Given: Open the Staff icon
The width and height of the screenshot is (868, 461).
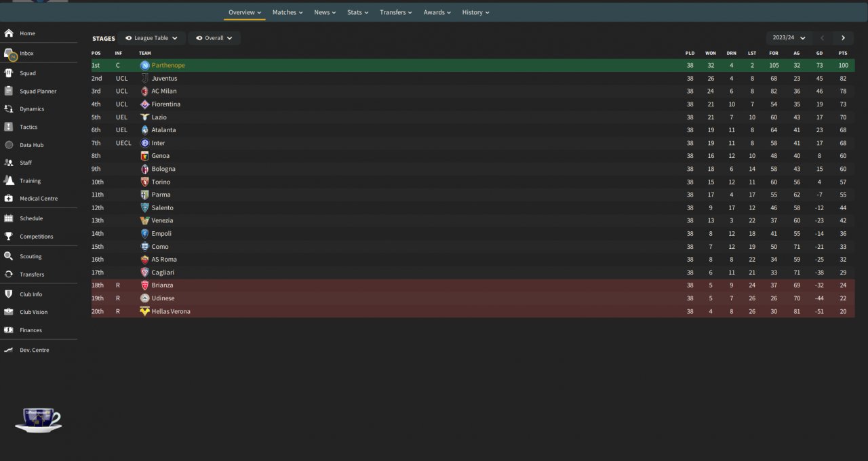Looking at the screenshot, I should click(9, 163).
